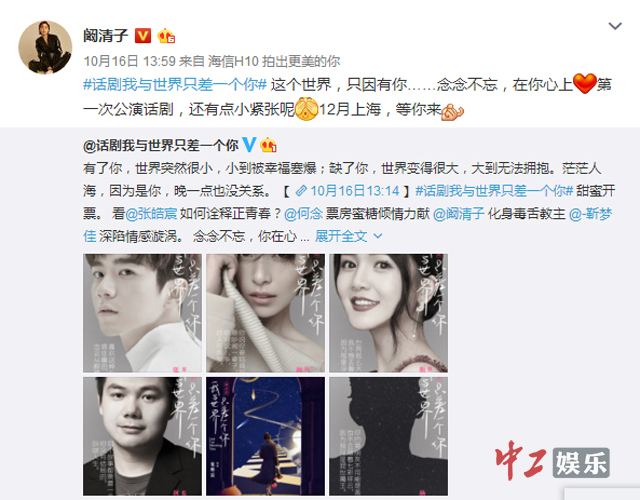Image resolution: width=640 pixels, height=500 pixels.
Task: Click the blue V badge of the reposted account
Action: (x=249, y=144)
